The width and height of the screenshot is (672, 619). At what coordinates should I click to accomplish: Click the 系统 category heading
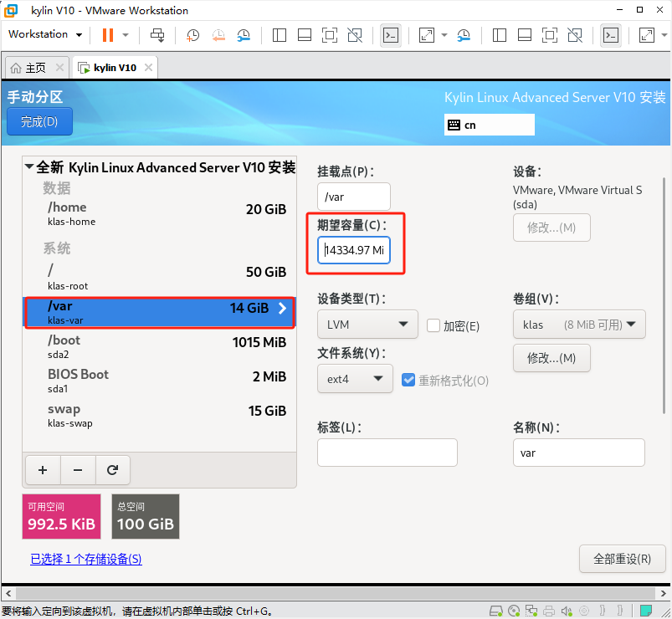[x=57, y=248]
